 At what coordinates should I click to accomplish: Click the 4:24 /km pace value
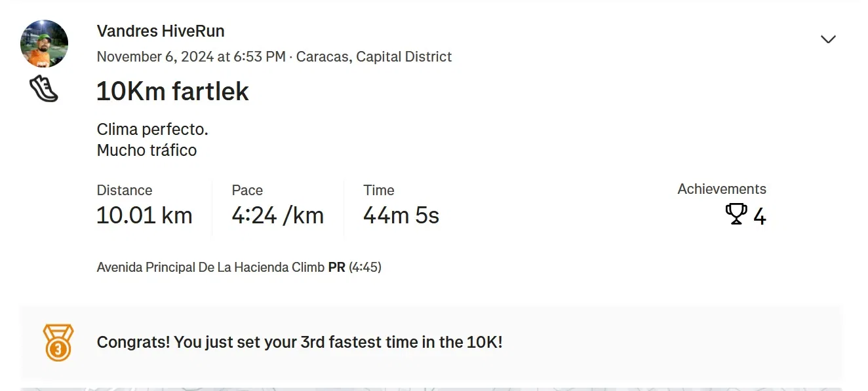pyautogui.click(x=278, y=215)
